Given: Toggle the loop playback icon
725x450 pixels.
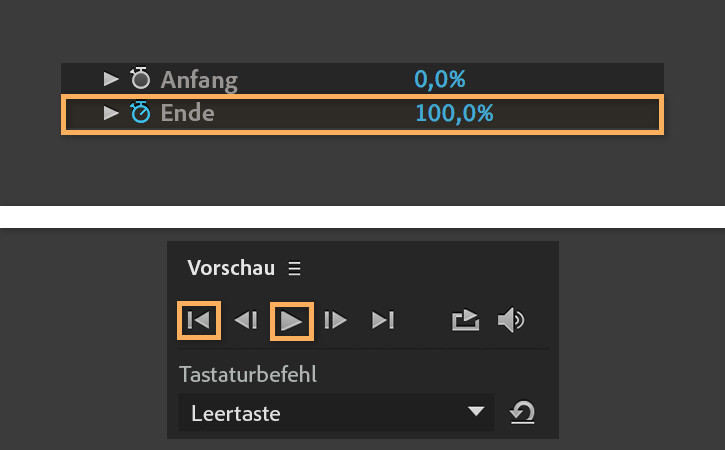Looking at the screenshot, I should (465, 320).
